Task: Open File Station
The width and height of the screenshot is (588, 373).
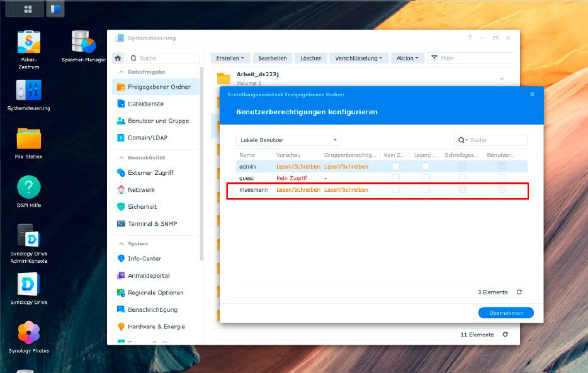Action: pyautogui.click(x=28, y=140)
